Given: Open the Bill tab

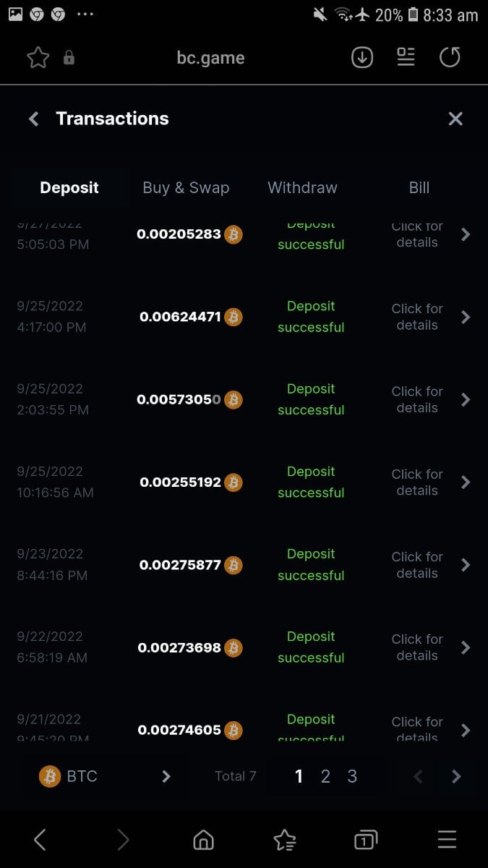Looking at the screenshot, I should point(419,187).
